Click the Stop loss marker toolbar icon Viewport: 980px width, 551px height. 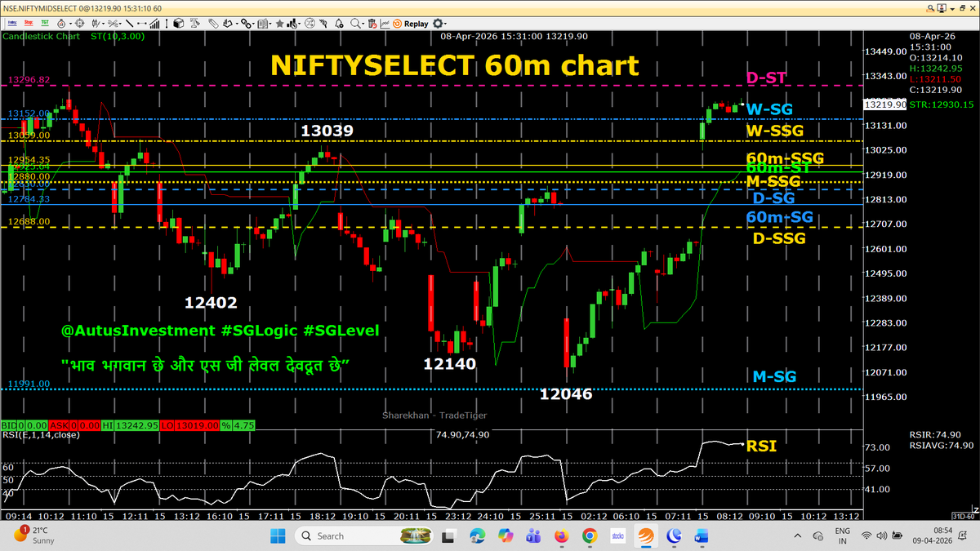click(29, 24)
